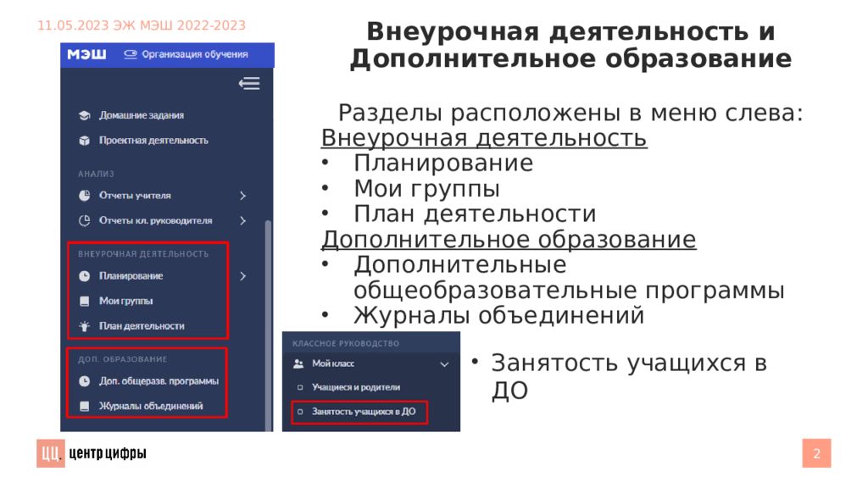868x488 pixels.
Task: Click the lightbulb icon for План деятельности
Action: point(84,325)
